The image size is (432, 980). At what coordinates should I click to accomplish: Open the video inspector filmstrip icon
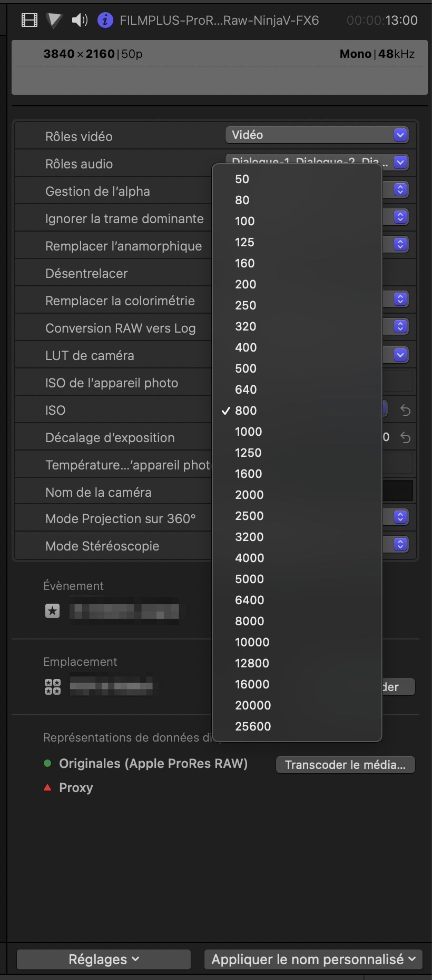30,21
